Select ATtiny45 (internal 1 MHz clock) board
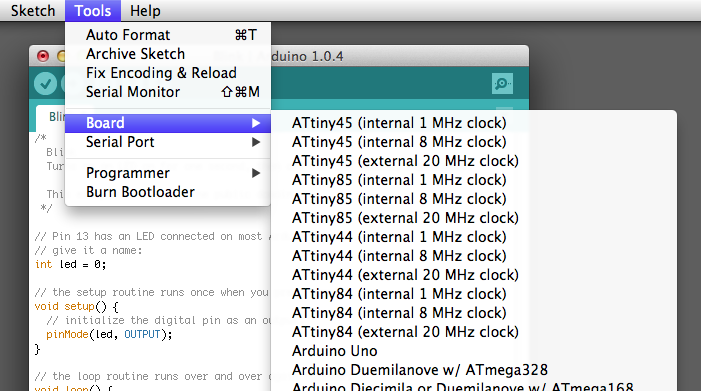 point(474,123)
